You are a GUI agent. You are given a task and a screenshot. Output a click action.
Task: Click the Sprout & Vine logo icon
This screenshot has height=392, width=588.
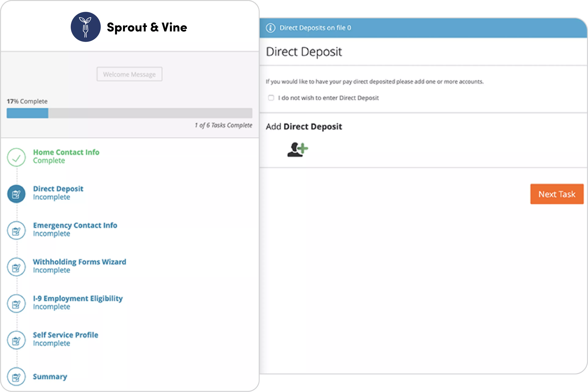click(x=85, y=27)
